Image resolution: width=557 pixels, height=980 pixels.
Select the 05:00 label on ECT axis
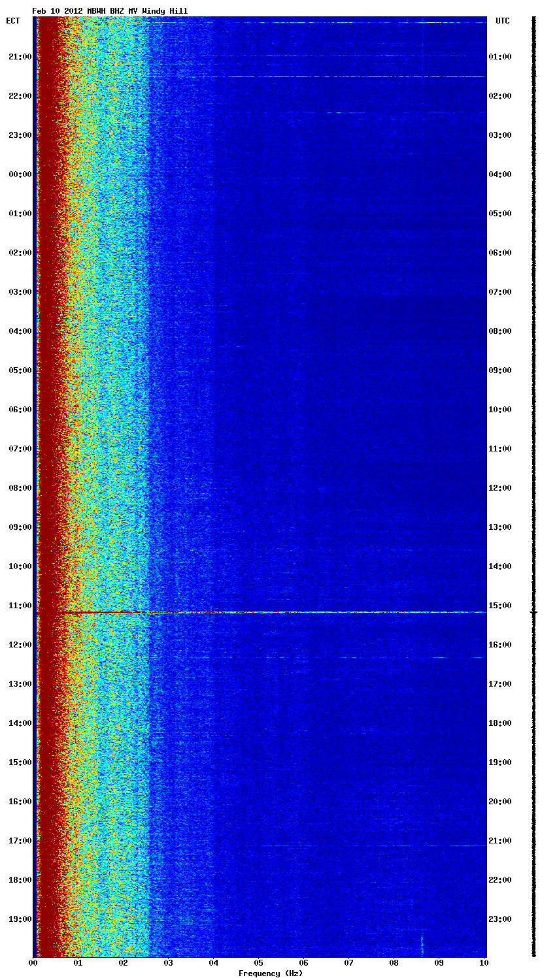20,370
